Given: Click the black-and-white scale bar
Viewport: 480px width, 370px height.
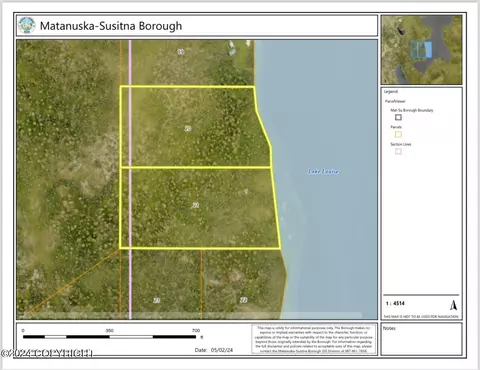Looking at the screenshot, I should 109,337.
